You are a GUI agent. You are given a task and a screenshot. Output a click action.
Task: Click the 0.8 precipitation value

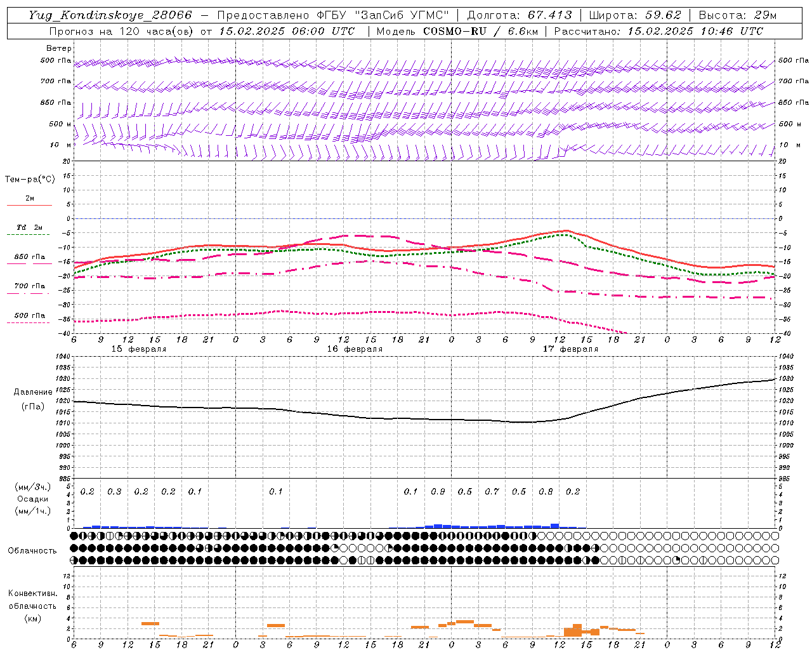click(x=546, y=491)
